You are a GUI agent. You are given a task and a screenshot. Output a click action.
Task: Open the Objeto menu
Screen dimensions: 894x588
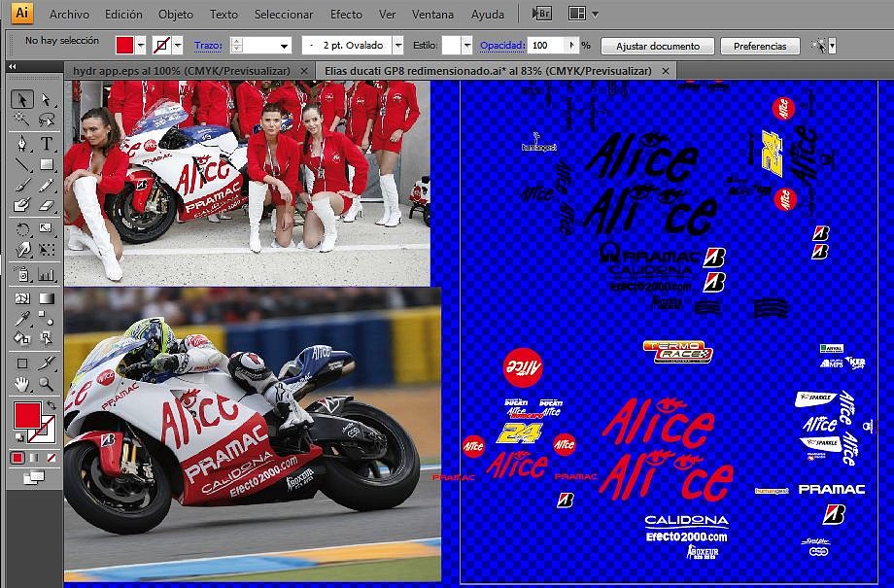pos(176,15)
